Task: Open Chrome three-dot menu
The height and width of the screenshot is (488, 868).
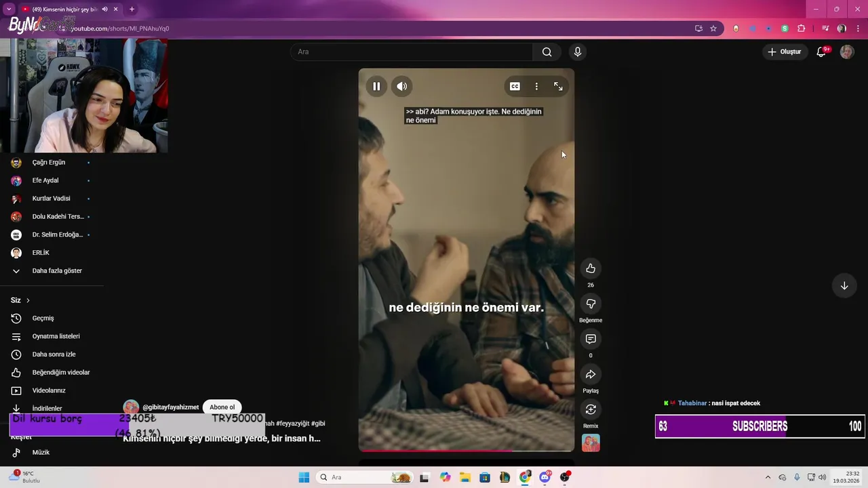Action: pyautogui.click(x=857, y=28)
